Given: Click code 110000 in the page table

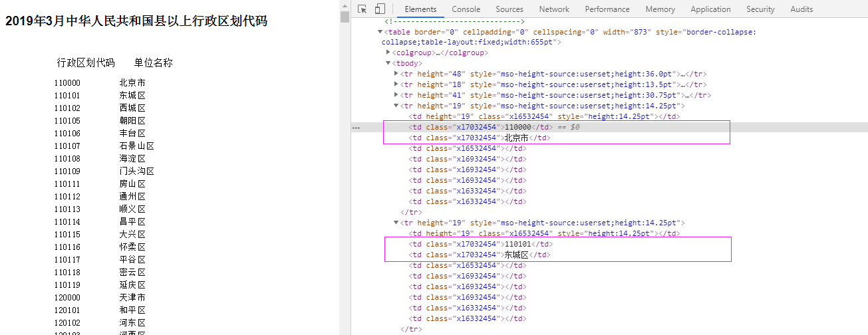Looking at the screenshot, I should [67, 83].
